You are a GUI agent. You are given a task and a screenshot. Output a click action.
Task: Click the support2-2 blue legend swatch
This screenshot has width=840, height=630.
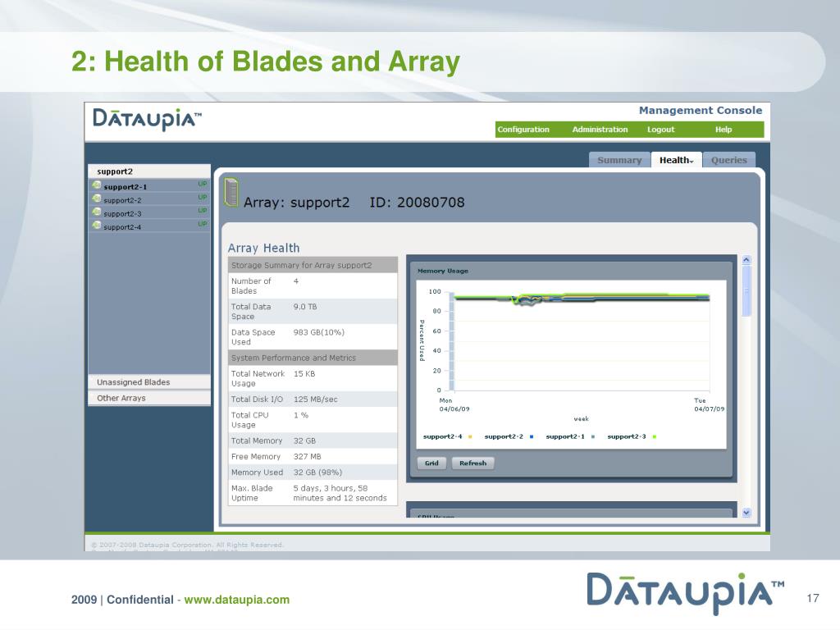(x=532, y=436)
